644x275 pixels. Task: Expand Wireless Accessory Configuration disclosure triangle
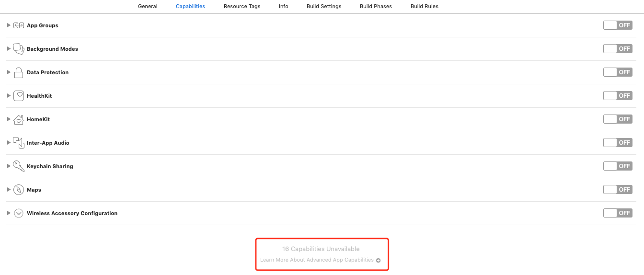point(9,213)
